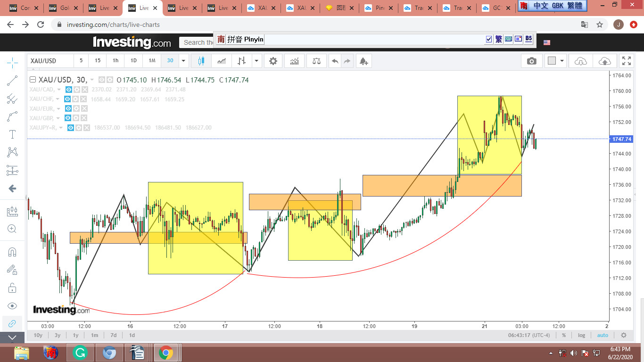
Task: Toggle the percent scale option
Action: tap(563, 335)
